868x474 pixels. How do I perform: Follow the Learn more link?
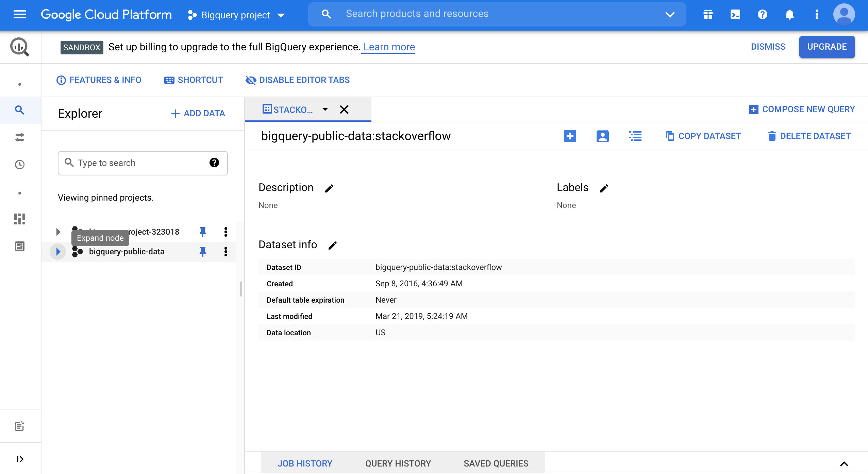pyautogui.click(x=389, y=47)
